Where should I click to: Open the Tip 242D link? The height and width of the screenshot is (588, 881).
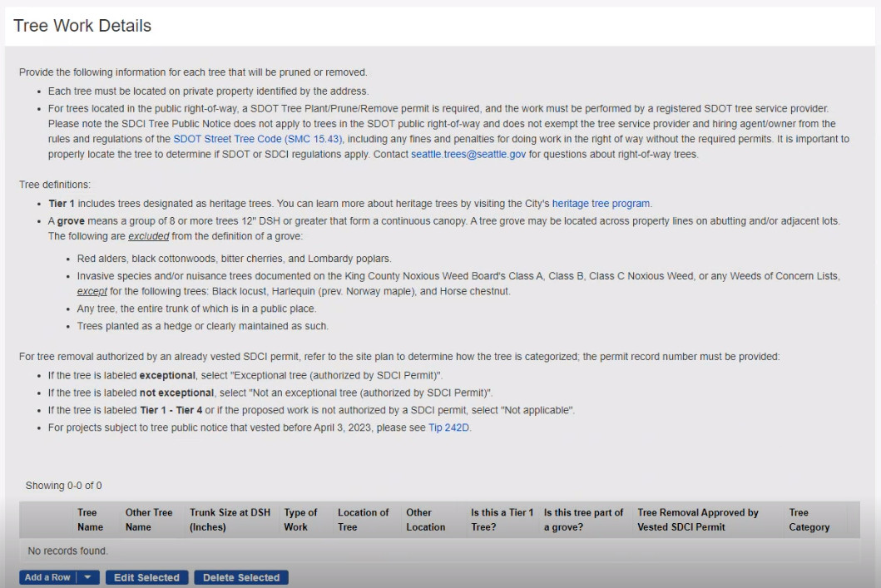pos(449,427)
